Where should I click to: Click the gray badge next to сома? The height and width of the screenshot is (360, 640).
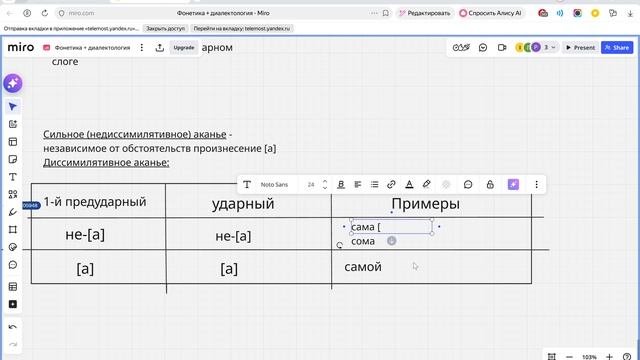391,241
